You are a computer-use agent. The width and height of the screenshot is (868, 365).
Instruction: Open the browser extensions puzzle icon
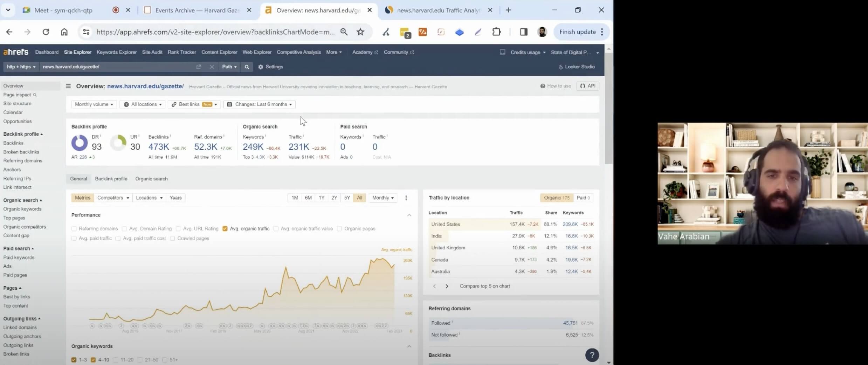pos(496,32)
